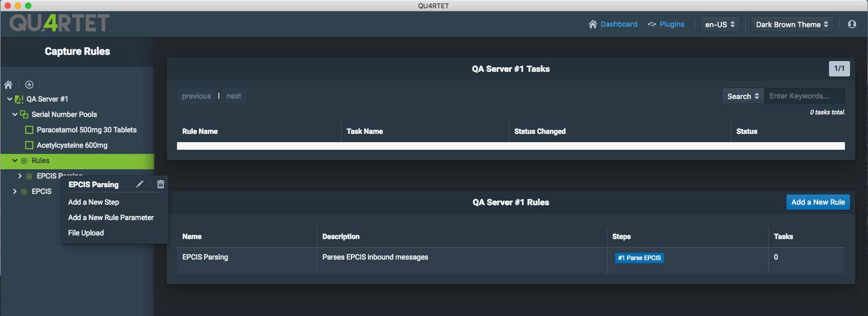Click the add server plus icon

point(29,85)
